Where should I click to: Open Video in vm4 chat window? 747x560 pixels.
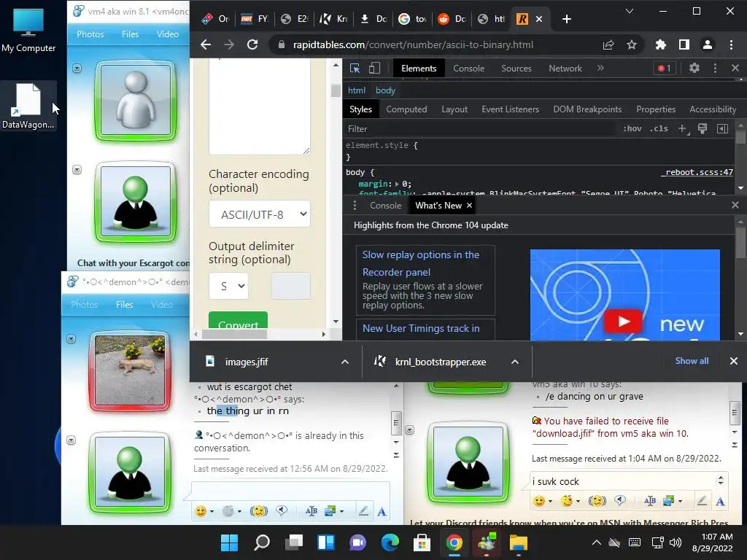pos(168,34)
